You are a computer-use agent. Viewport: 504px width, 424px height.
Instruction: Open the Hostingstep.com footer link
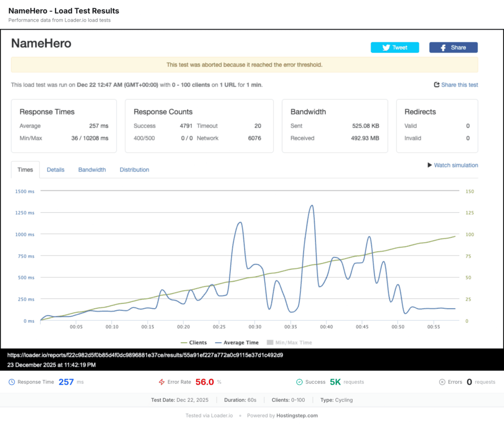(x=297, y=415)
